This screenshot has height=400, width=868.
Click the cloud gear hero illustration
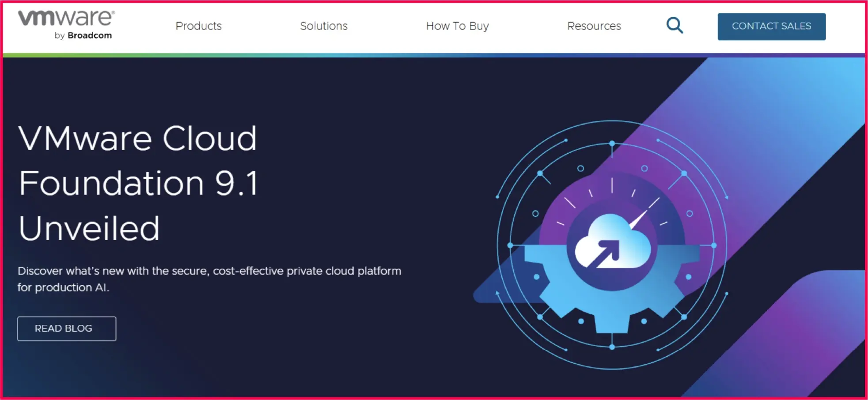pos(612,245)
